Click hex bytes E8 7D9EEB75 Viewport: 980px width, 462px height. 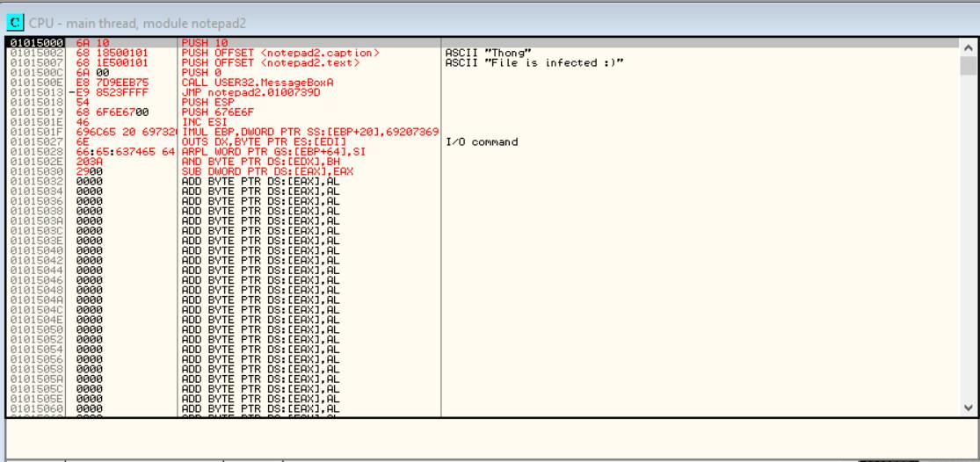(112, 83)
